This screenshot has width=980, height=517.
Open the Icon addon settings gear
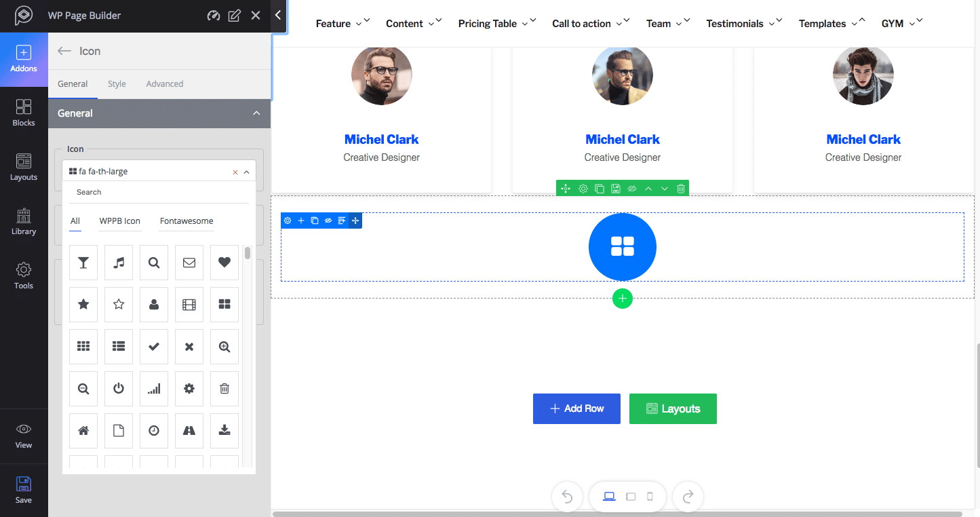pyautogui.click(x=288, y=220)
